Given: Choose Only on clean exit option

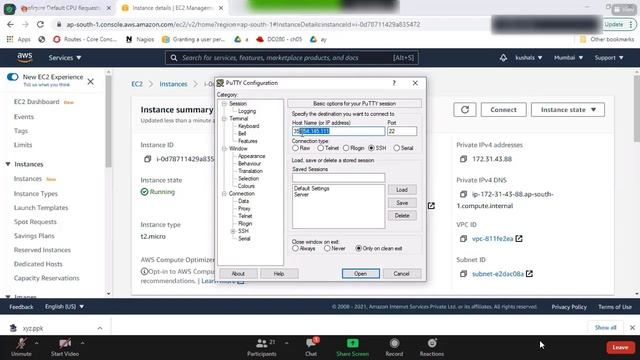Looking at the screenshot, I should click(x=358, y=248).
